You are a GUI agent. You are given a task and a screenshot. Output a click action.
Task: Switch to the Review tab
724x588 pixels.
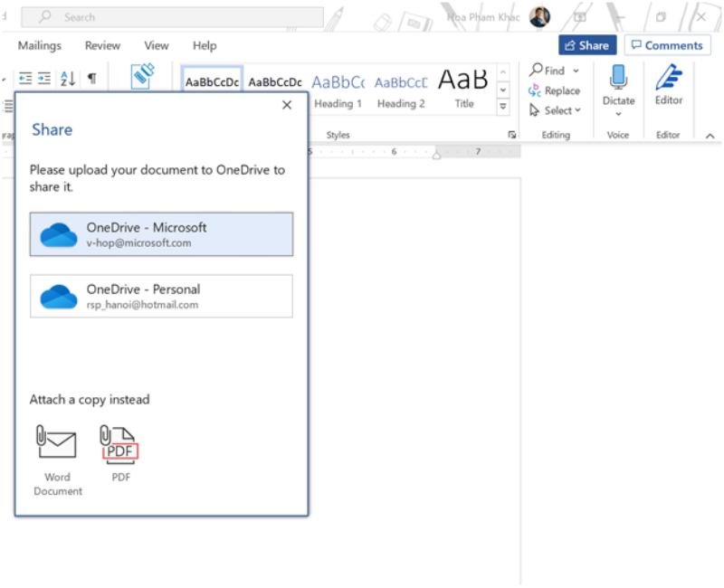pyautogui.click(x=102, y=45)
